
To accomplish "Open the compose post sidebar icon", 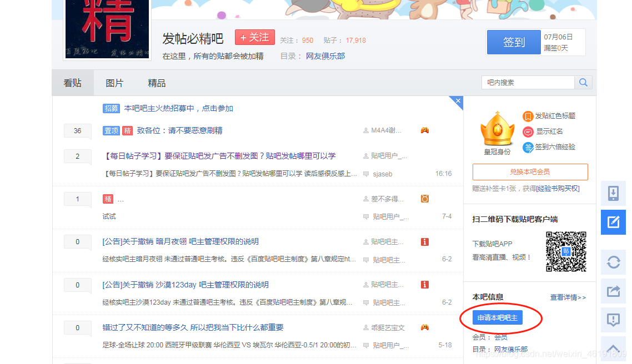I will [613, 222].
